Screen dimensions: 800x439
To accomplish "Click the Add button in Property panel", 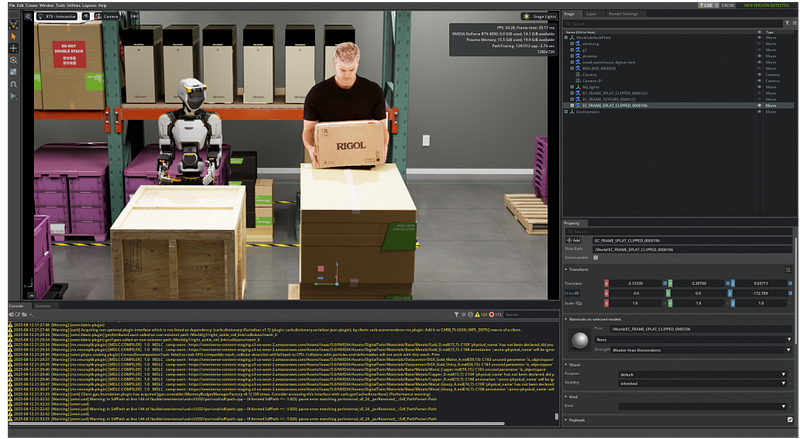I will coord(574,240).
